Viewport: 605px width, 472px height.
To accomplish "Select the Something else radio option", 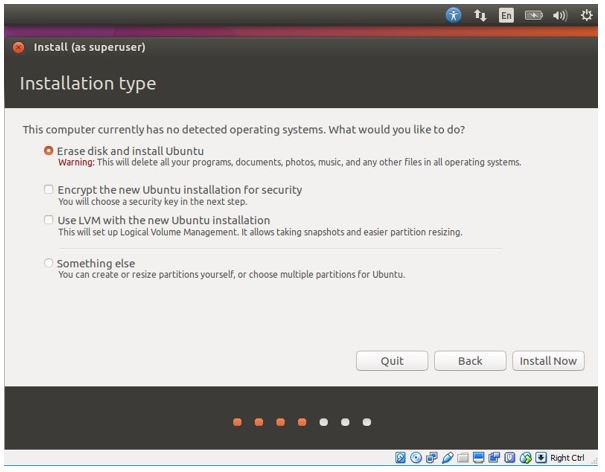I will 48,263.
